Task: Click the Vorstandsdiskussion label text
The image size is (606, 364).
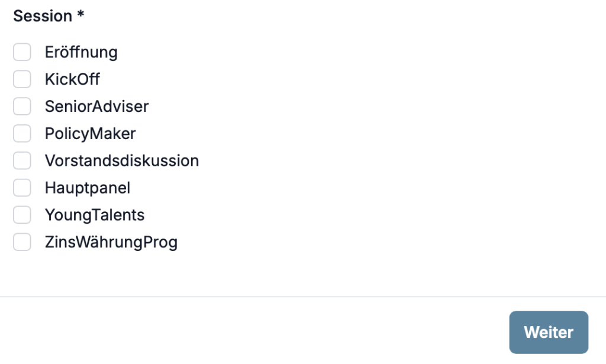Action: pyautogui.click(x=121, y=161)
